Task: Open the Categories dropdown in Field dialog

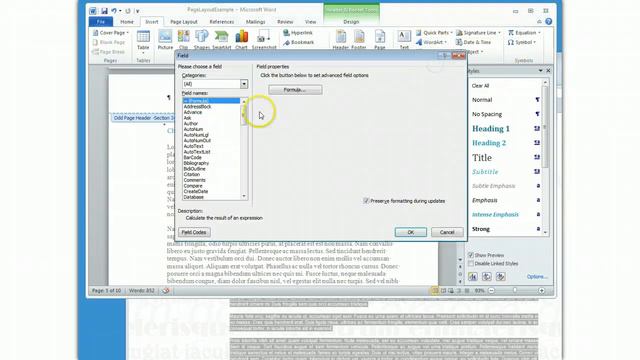Action: coord(244,84)
